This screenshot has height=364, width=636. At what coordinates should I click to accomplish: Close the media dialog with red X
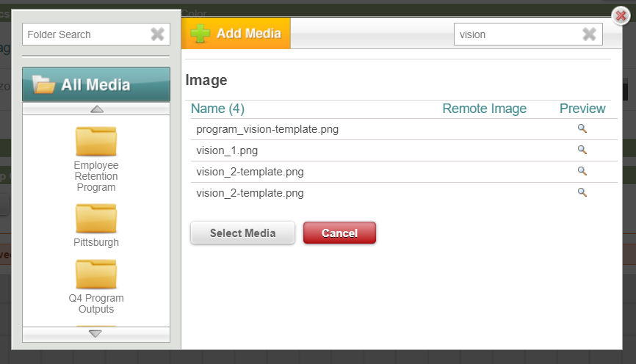(621, 16)
